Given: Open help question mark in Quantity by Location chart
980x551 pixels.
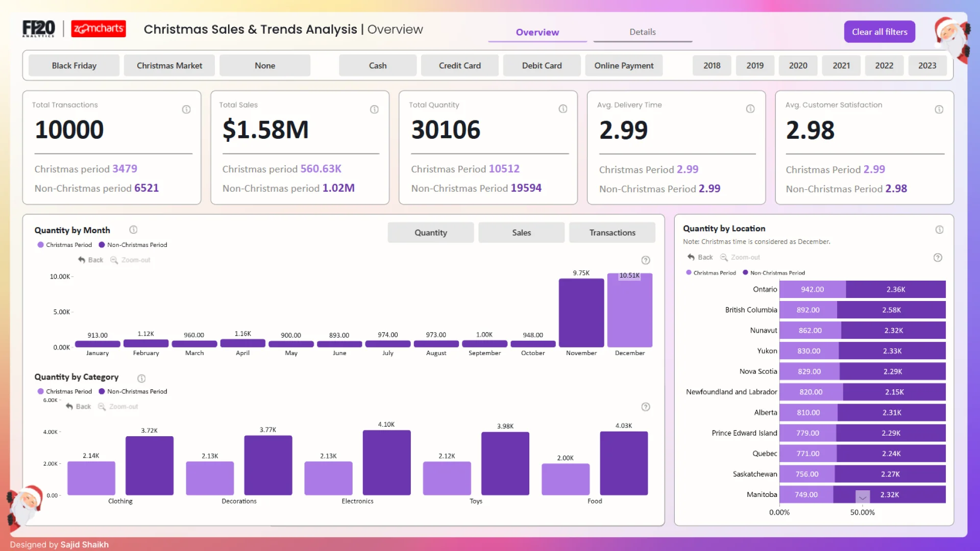Looking at the screenshot, I should tap(938, 258).
